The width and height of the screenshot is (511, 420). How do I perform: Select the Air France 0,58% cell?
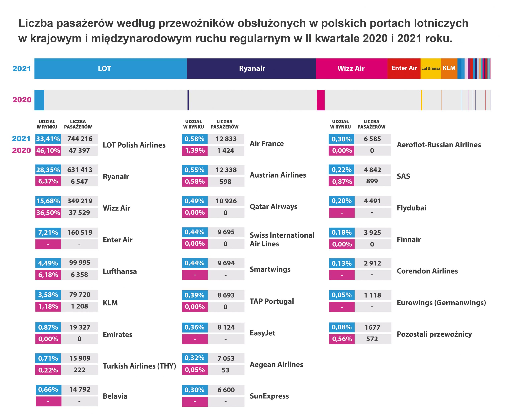(x=195, y=139)
